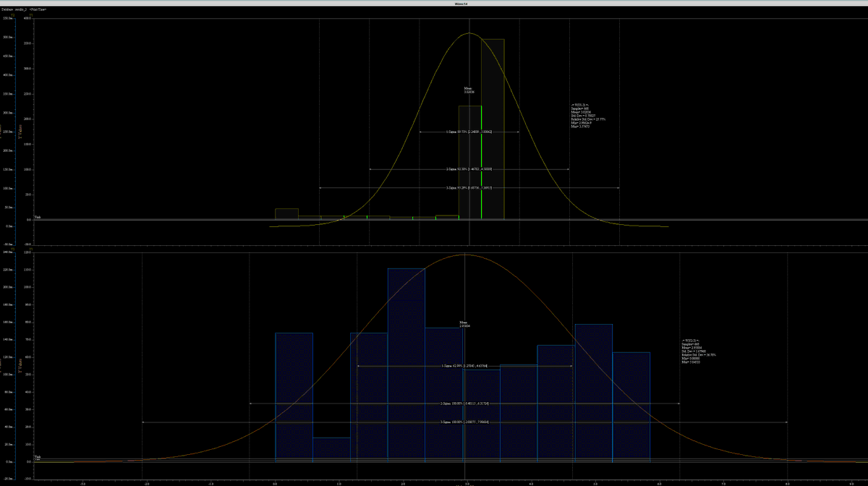The height and width of the screenshot is (486, 868).
Task: Click the upper plot statistics legend text
Action: point(588,116)
